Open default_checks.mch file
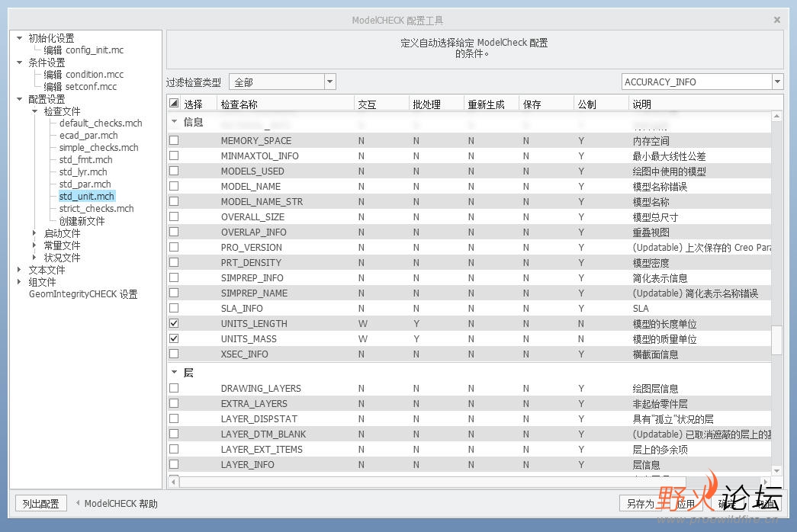The image size is (797, 532). point(101,123)
